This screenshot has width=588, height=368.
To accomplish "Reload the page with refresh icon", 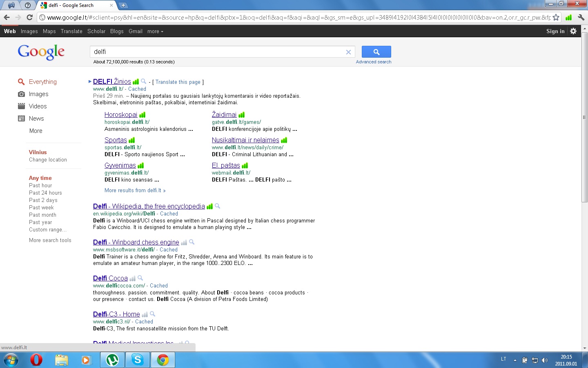I will [x=29, y=17].
